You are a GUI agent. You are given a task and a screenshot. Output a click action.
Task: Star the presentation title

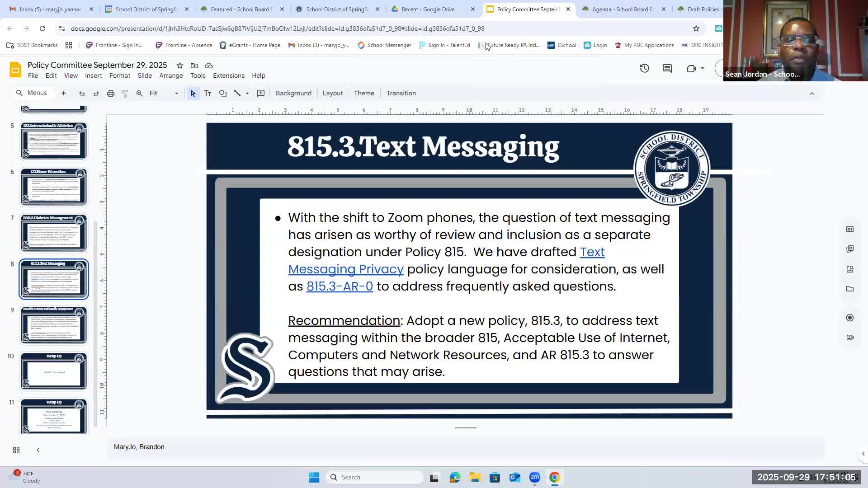click(180, 66)
